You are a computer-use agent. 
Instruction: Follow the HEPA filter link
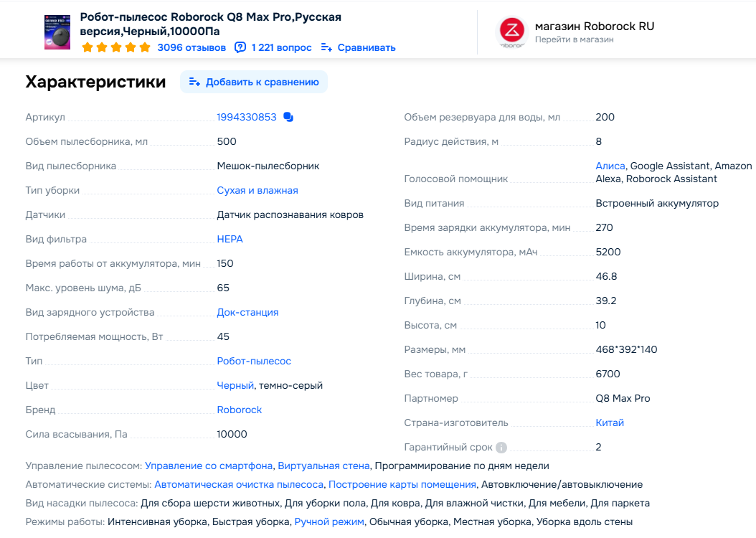(x=230, y=240)
